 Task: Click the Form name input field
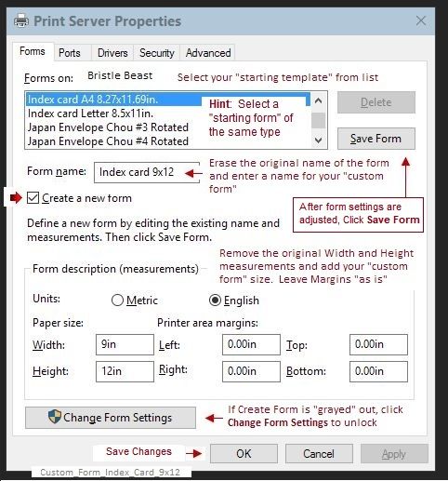(147, 172)
